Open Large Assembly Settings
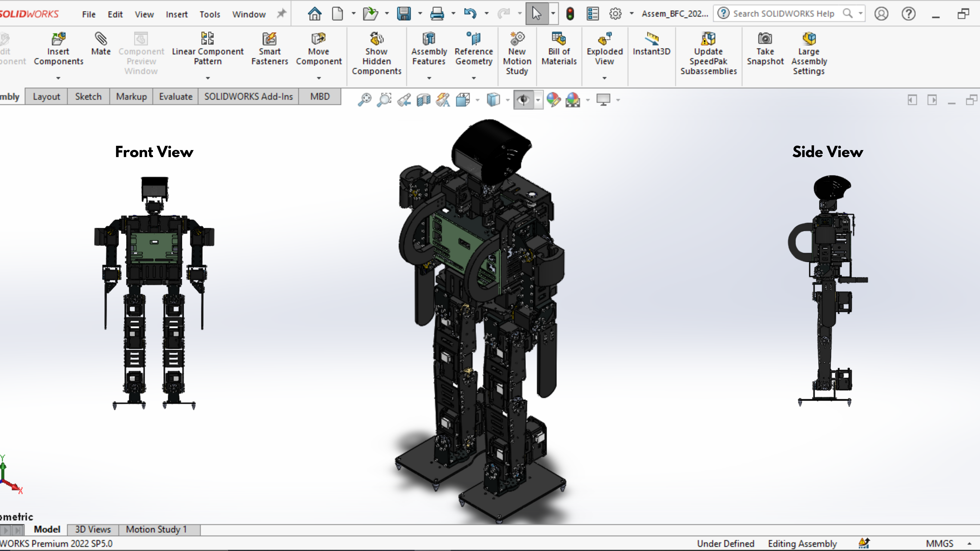 coord(809,54)
